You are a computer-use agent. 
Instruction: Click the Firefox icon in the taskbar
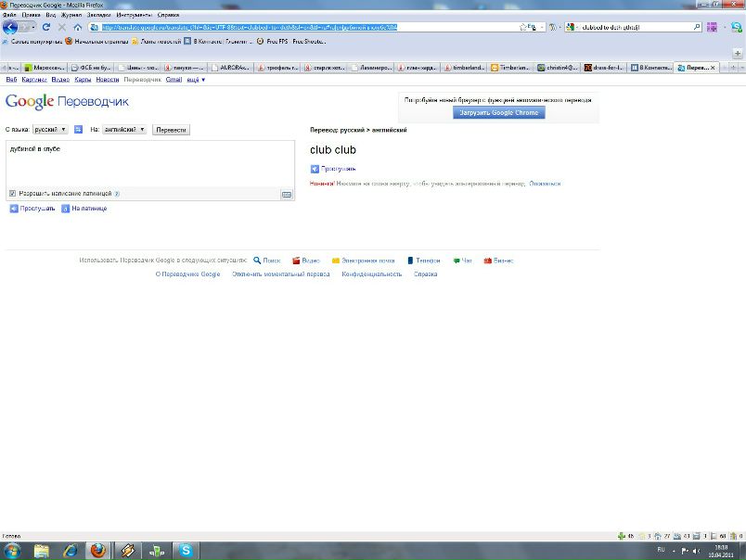(x=97, y=551)
